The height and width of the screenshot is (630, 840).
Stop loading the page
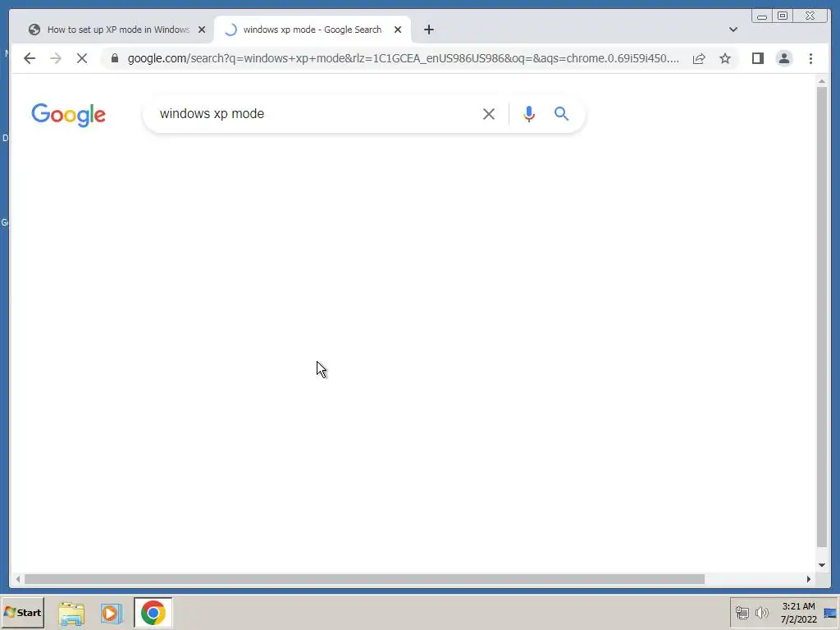coord(82,58)
